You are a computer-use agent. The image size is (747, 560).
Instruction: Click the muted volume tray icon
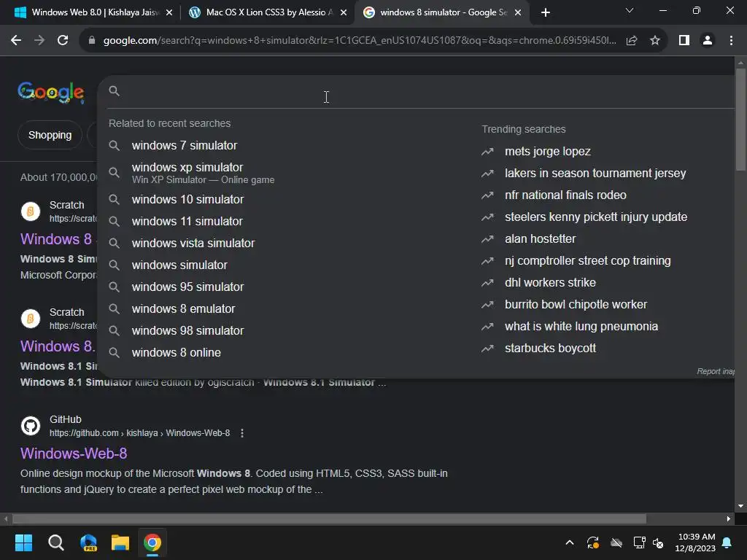click(659, 542)
